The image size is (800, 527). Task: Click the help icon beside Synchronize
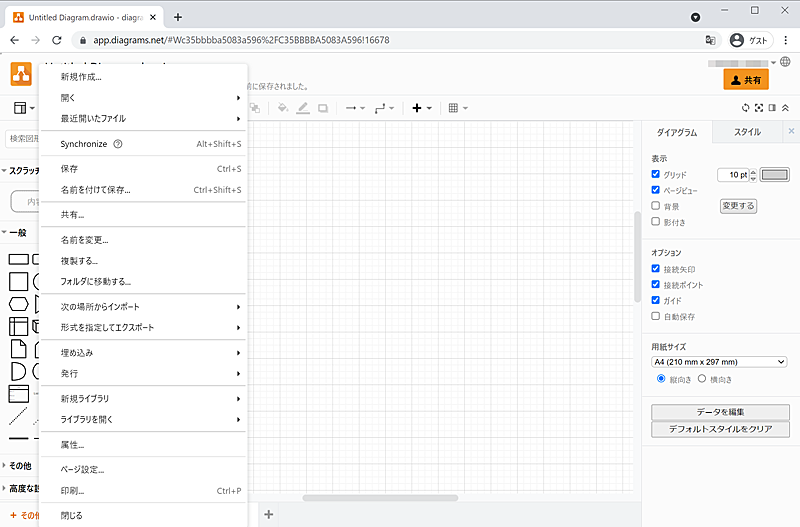click(118, 144)
